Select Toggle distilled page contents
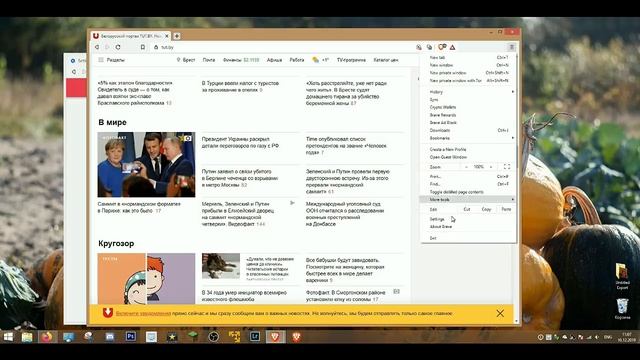640x360 pixels. [x=469, y=192]
